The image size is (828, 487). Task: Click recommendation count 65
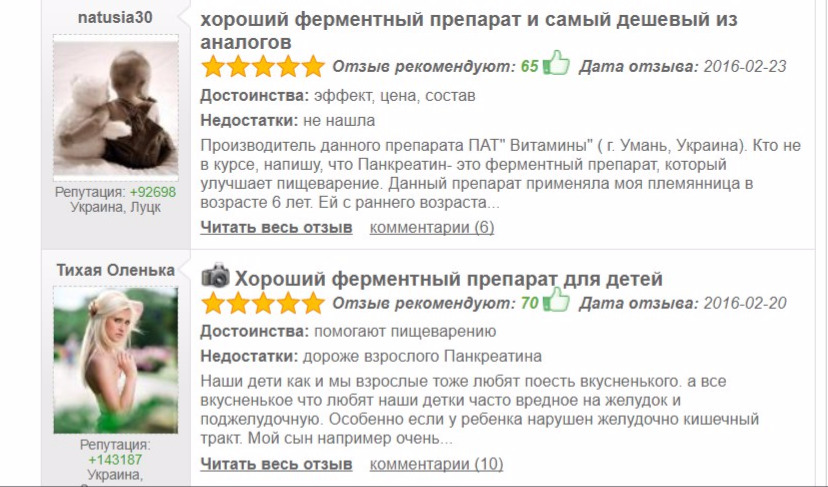point(529,67)
